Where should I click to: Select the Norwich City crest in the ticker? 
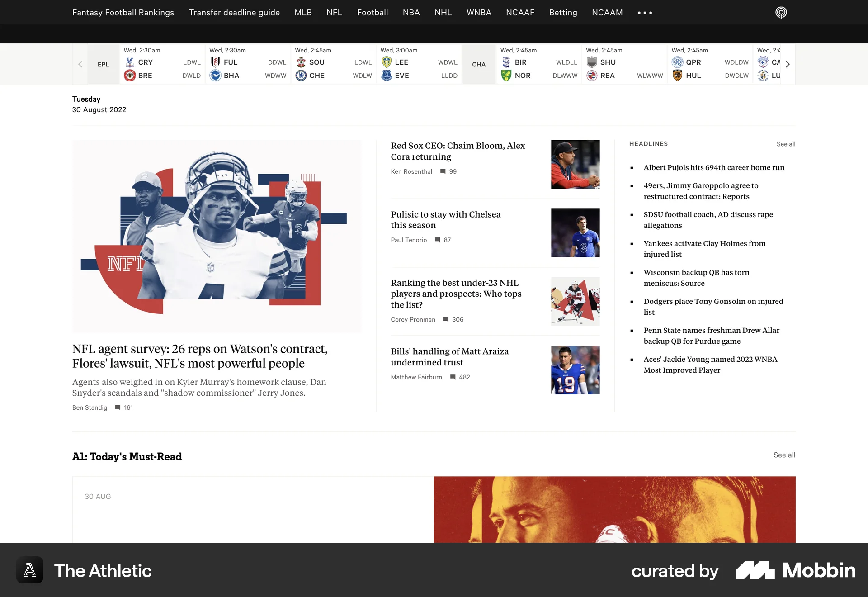(507, 76)
